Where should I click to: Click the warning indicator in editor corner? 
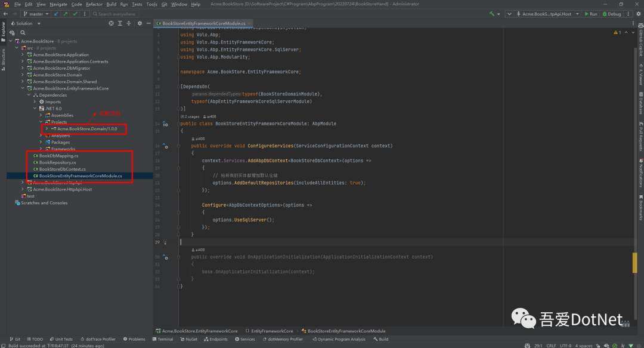point(617,32)
